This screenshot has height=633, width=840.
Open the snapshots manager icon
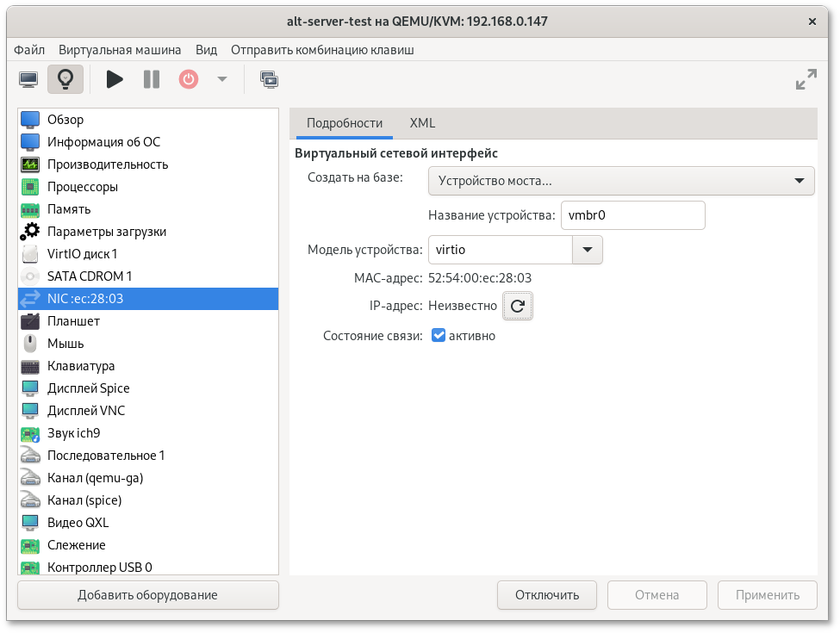269,80
